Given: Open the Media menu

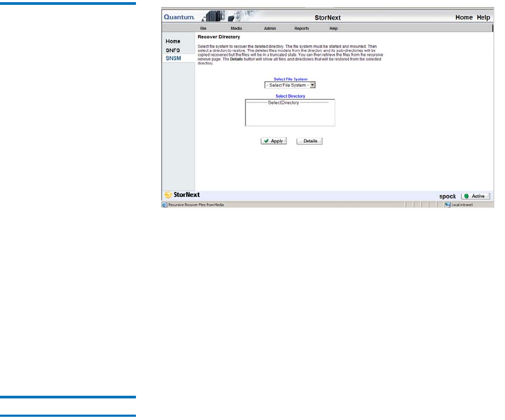Looking at the screenshot, I should pos(236,29).
